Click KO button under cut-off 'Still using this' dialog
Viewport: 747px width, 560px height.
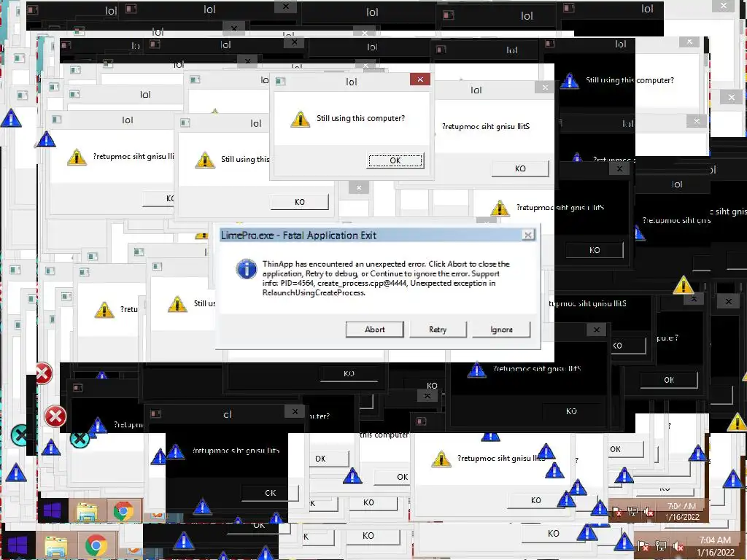click(300, 202)
